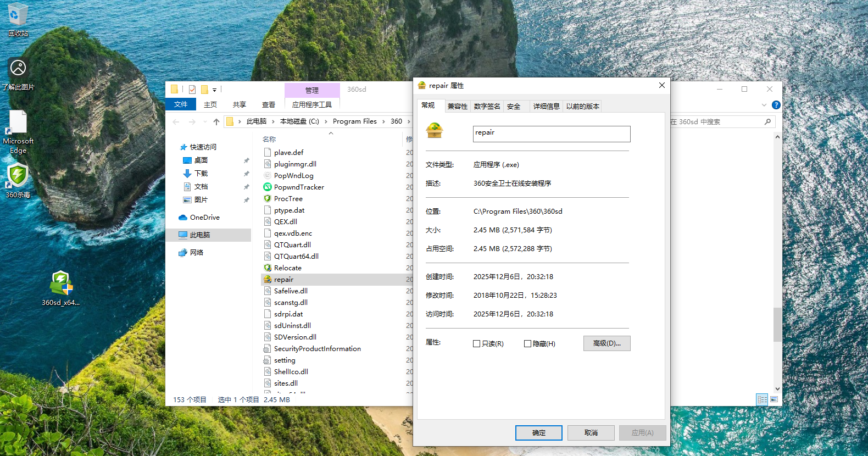Select the ShellIco.dll file

point(291,372)
